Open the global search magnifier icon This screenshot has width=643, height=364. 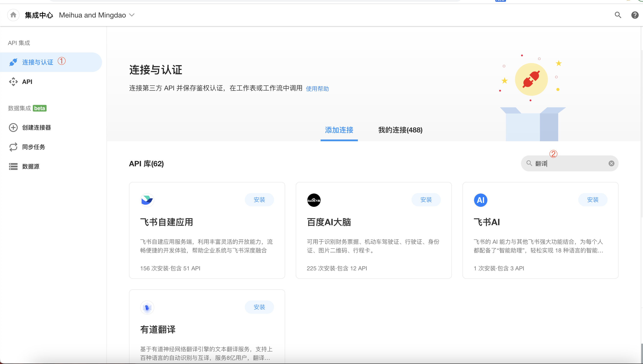point(618,15)
